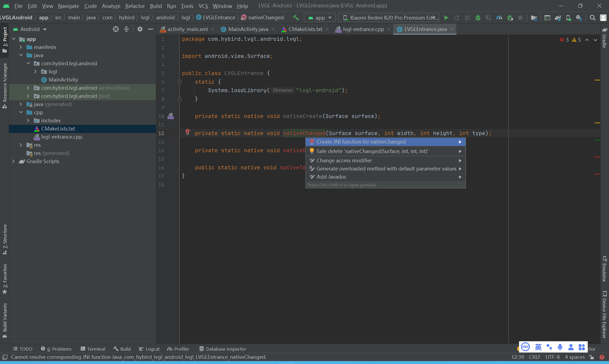609x364 pixels.
Task: Open the Logcat tool window
Action: pyautogui.click(x=149, y=349)
